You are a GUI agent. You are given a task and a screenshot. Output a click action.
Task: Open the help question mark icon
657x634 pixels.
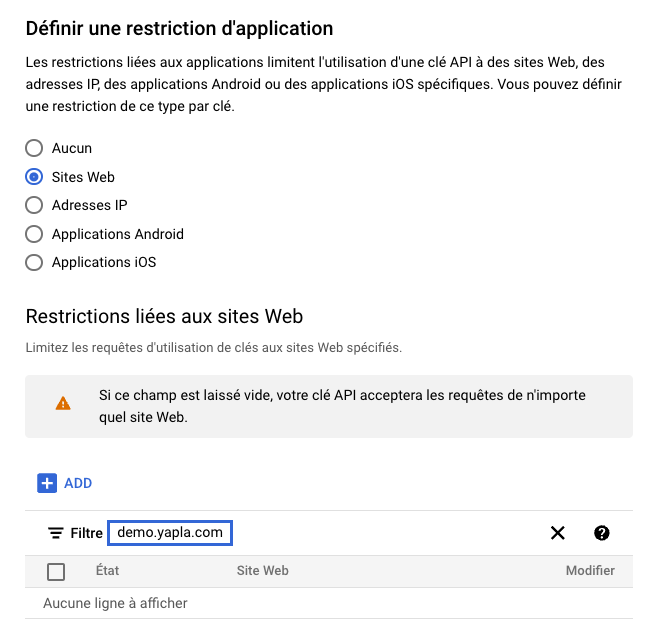[x=602, y=533]
